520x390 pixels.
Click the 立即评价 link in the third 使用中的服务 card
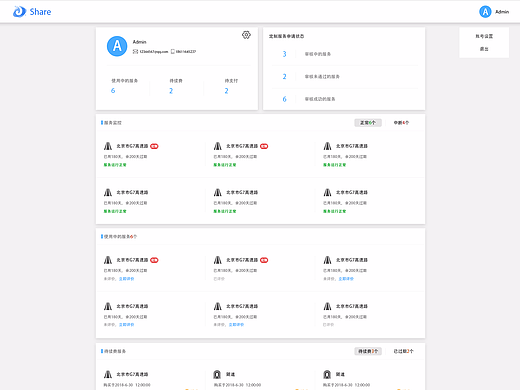pos(346,279)
